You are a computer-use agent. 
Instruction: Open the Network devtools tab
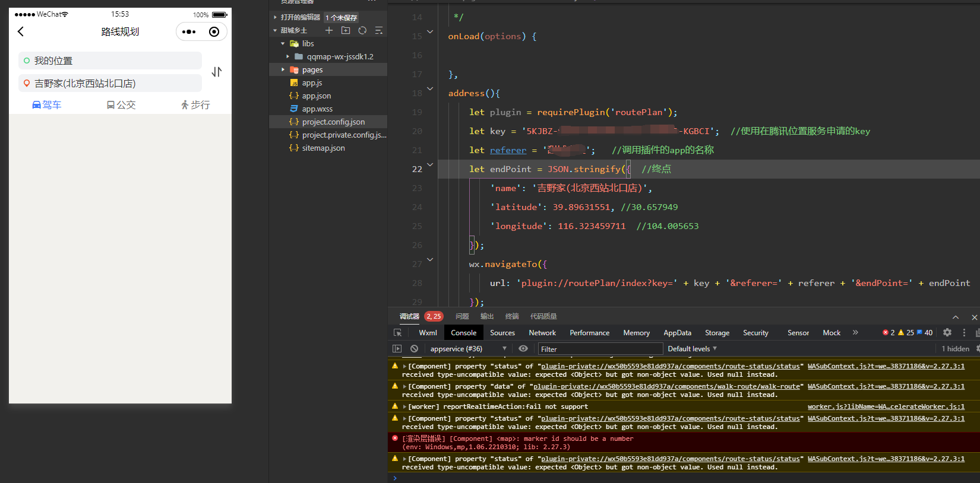coord(542,333)
